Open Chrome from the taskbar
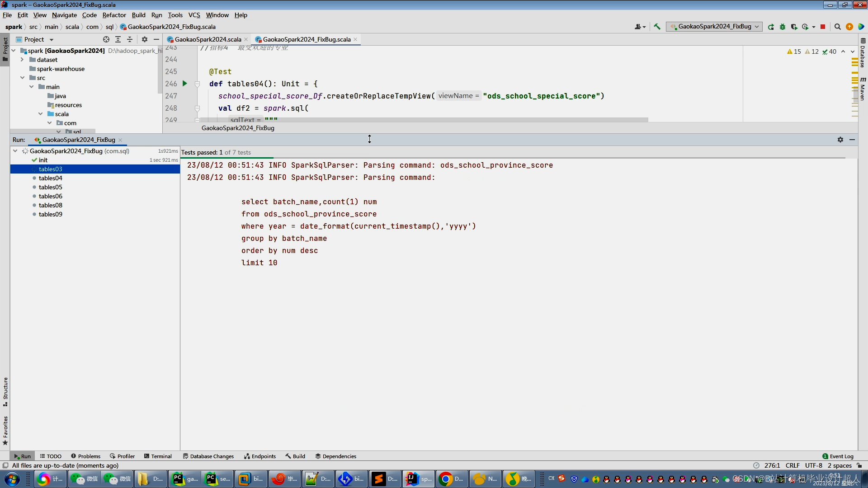This screenshot has width=868, height=488. tap(451, 479)
